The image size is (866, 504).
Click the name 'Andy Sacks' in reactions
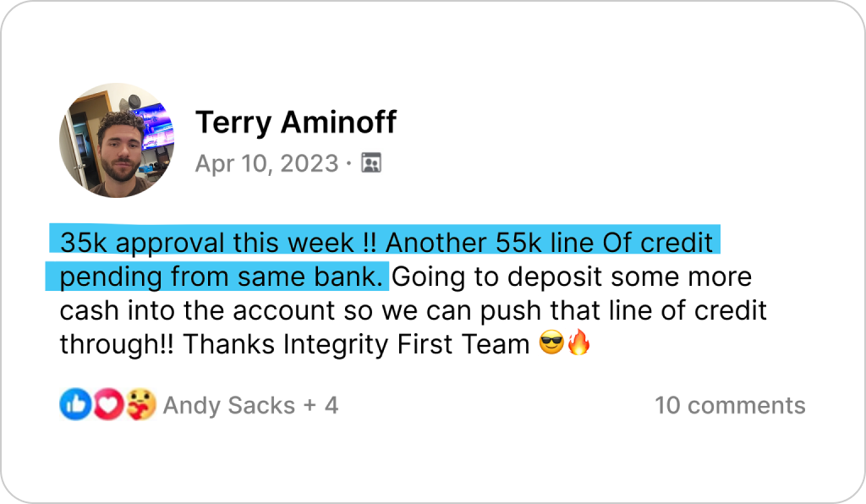pyautogui.click(x=229, y=406)
